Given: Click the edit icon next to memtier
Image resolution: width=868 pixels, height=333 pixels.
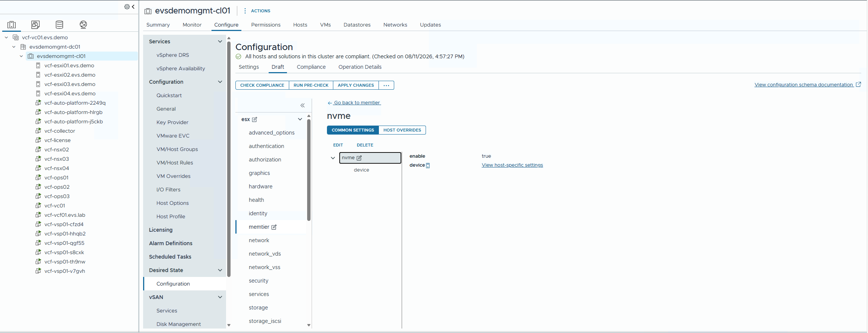Looking at the screenshot, I should click(x=274, y=227).
